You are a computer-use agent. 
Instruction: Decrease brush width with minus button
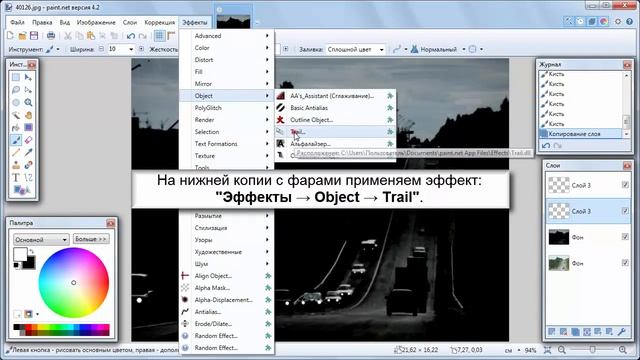click(102, 49)
